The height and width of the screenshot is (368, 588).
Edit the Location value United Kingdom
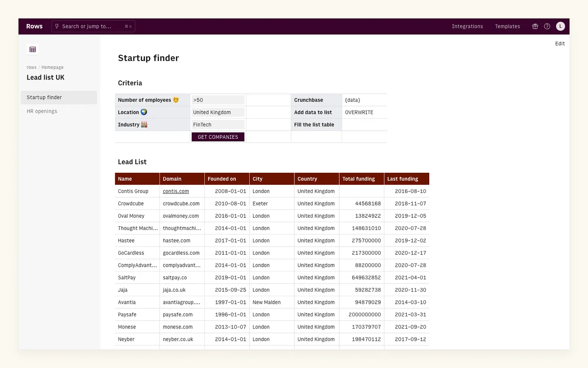point(218,112)
